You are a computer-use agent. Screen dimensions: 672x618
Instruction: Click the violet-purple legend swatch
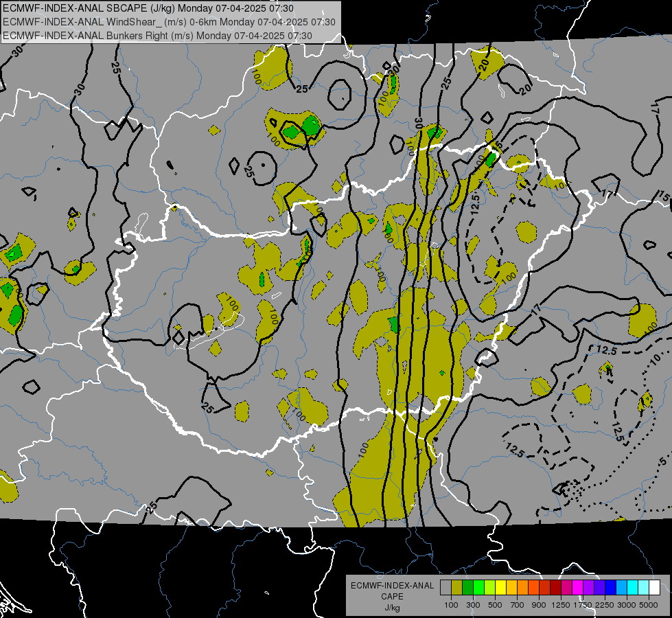[589, 587]
